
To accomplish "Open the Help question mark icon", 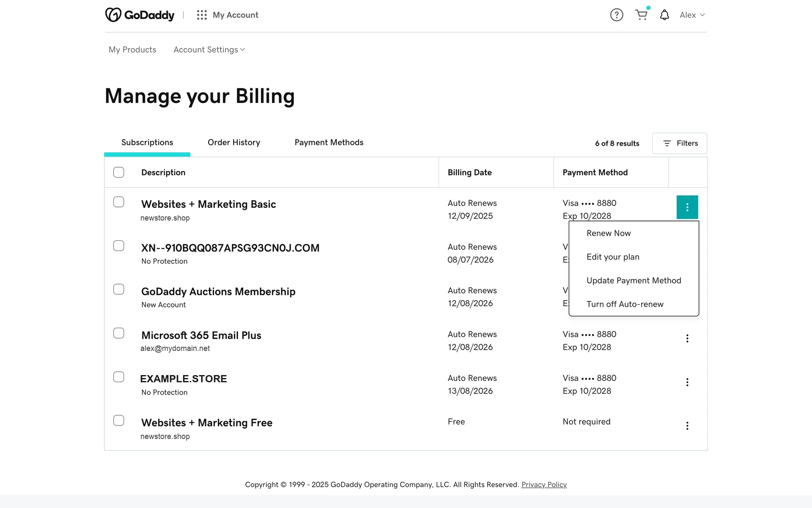I will tap(617, 15).
